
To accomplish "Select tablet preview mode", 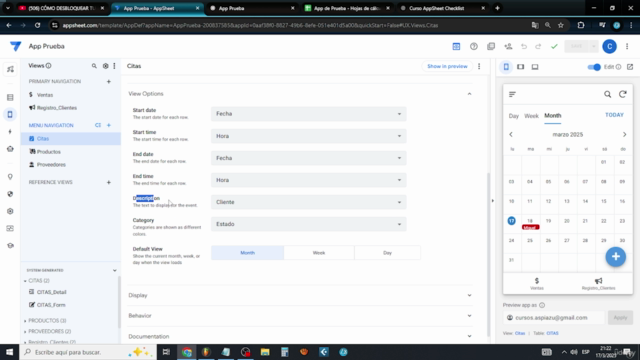I will pyautogui.click(x=520, y=67).
